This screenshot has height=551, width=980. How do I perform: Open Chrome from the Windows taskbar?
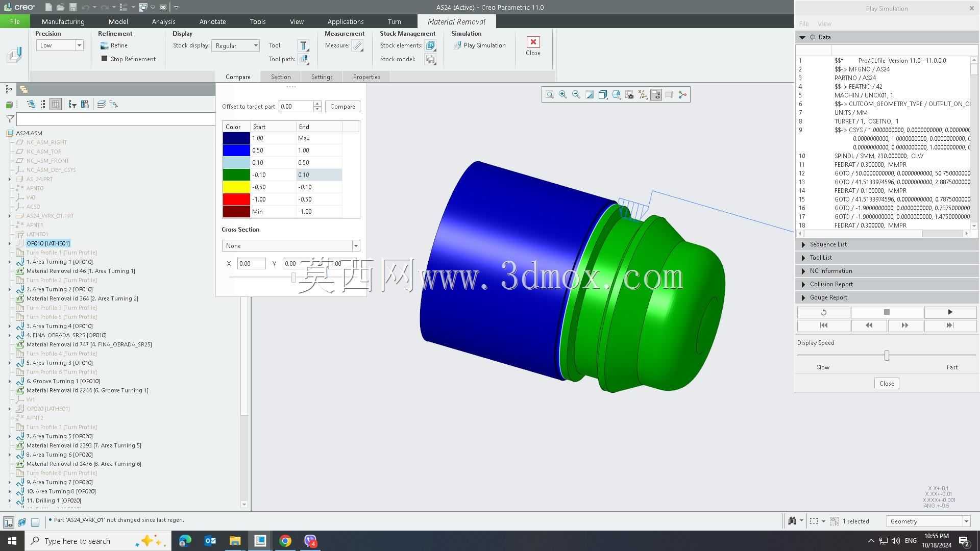(x=285, y=541)
